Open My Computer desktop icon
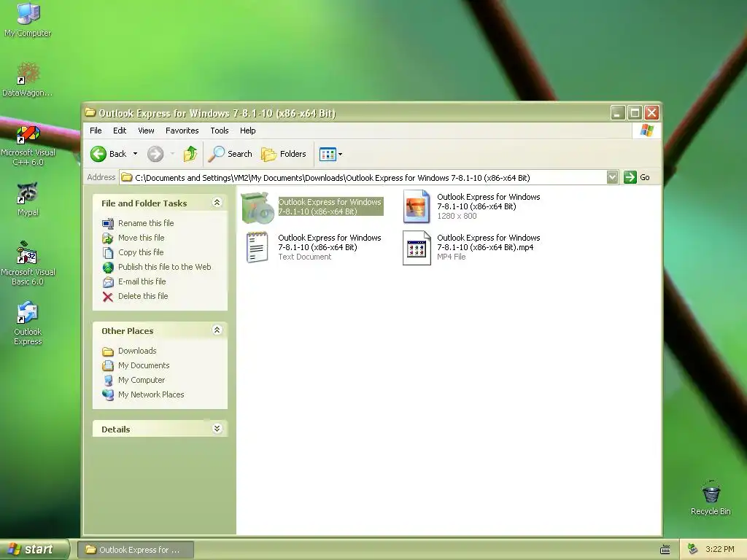747x560 pixels. point(28,20)
